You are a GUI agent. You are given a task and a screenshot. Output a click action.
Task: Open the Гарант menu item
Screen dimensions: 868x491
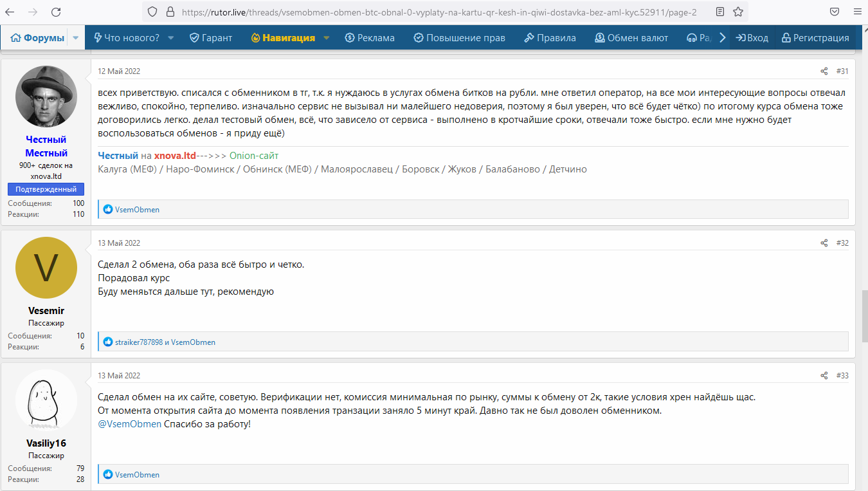pos(211,38)
